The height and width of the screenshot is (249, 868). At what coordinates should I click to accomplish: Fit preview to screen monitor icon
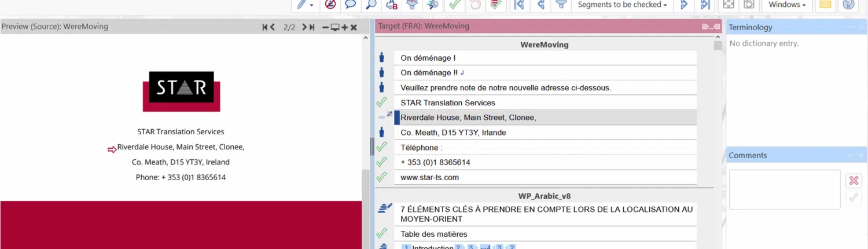coord(335,27)
